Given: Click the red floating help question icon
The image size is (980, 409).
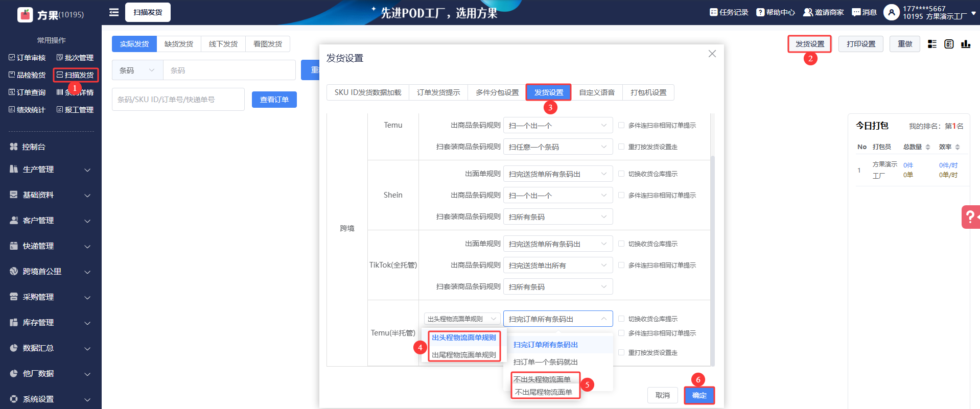Looking at the screenshot, I should pyautogui.click(x=970, y=217).
